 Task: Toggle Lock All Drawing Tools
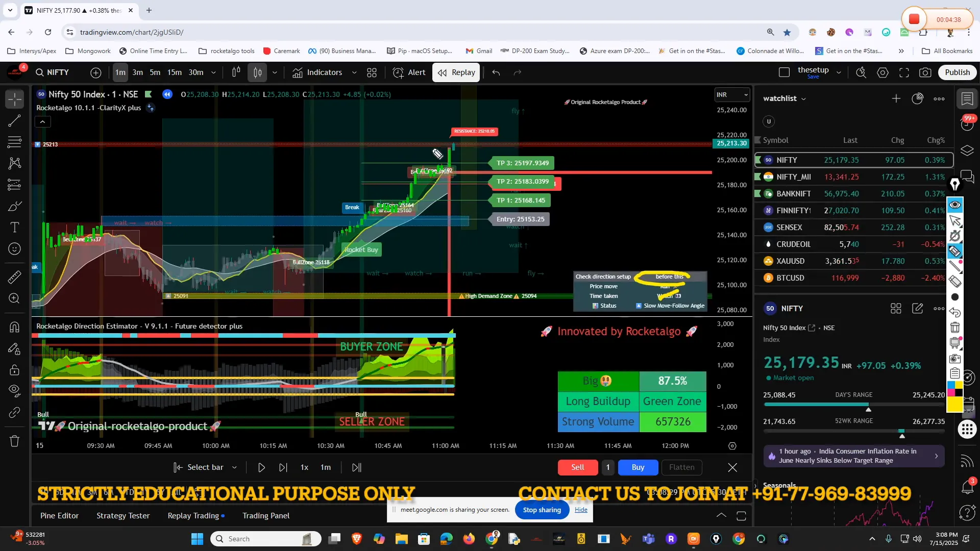[15, 370]
